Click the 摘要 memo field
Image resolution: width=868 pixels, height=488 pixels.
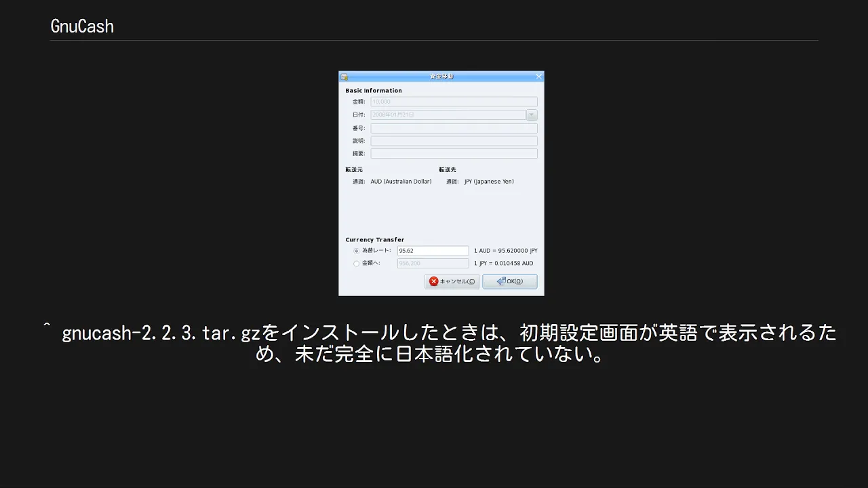tap(454, 154)
